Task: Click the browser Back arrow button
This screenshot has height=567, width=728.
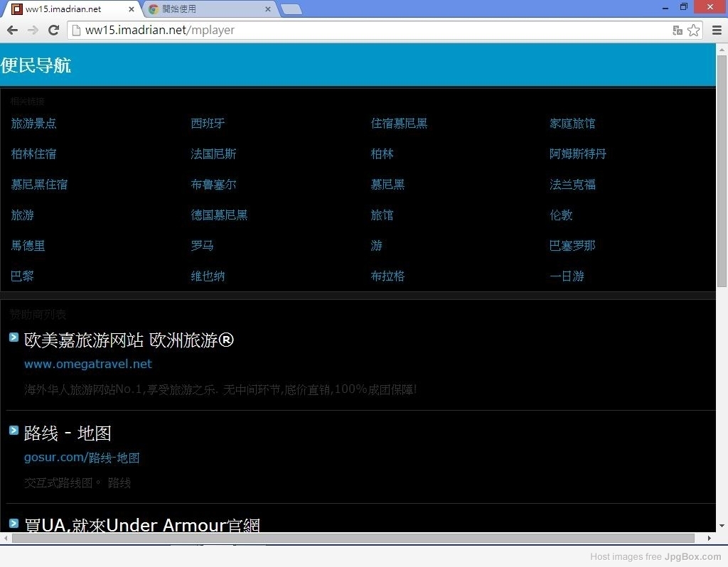Action: (x=12, y=30)
